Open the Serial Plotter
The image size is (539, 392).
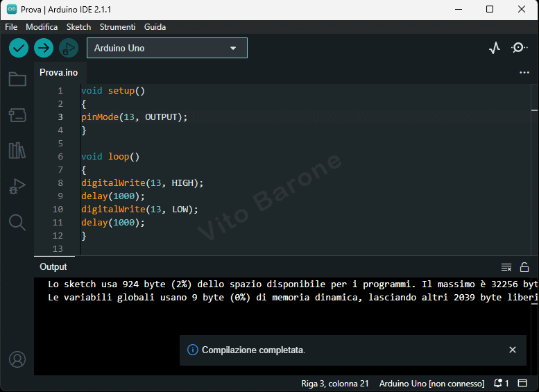(x=495, y=48)
